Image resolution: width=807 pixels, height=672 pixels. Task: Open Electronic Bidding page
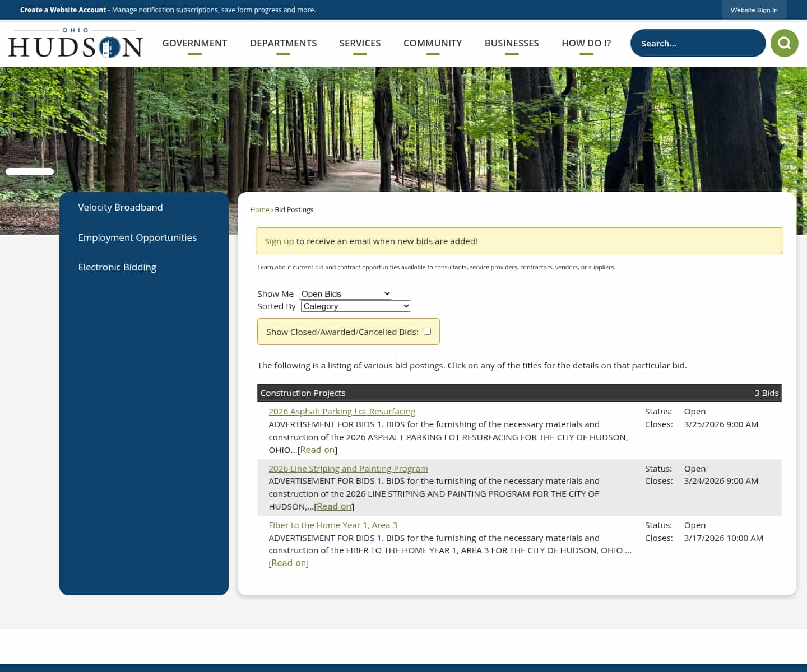pyautogui.click(x=117, y=267)
